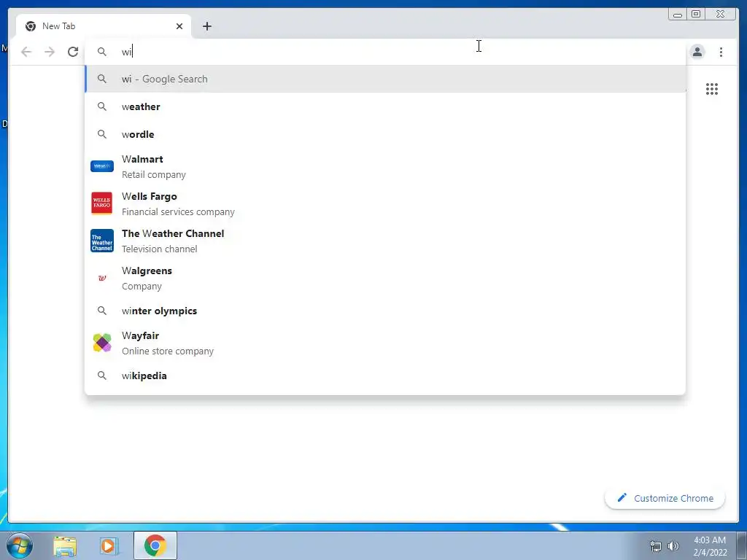
Task: Click the Customize Chrome button
Action: [665, 498]
